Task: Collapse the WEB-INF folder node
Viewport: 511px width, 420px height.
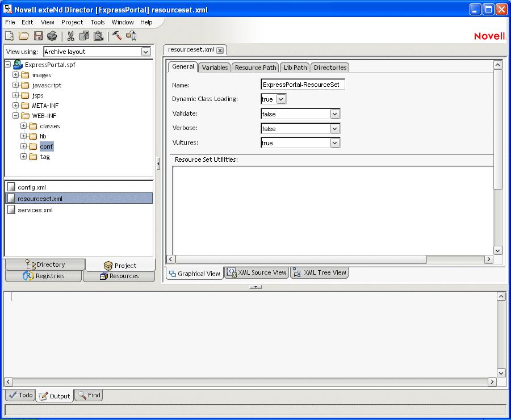Action: pyautogui.click(x=16, y=116)
